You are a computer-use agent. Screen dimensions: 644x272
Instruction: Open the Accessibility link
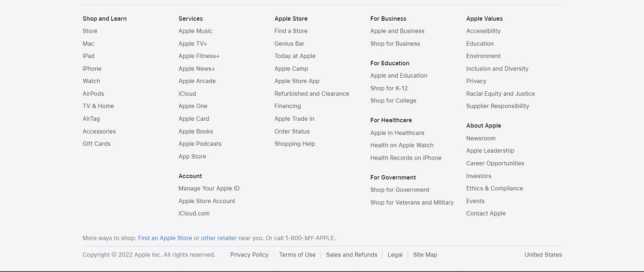(484, 31)
